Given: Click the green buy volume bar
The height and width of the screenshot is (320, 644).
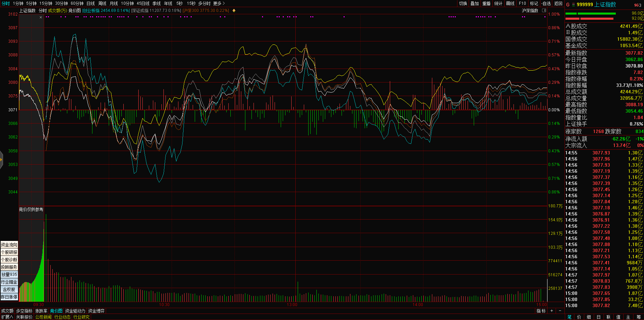Looking at the screenshot, I should 596,14.
